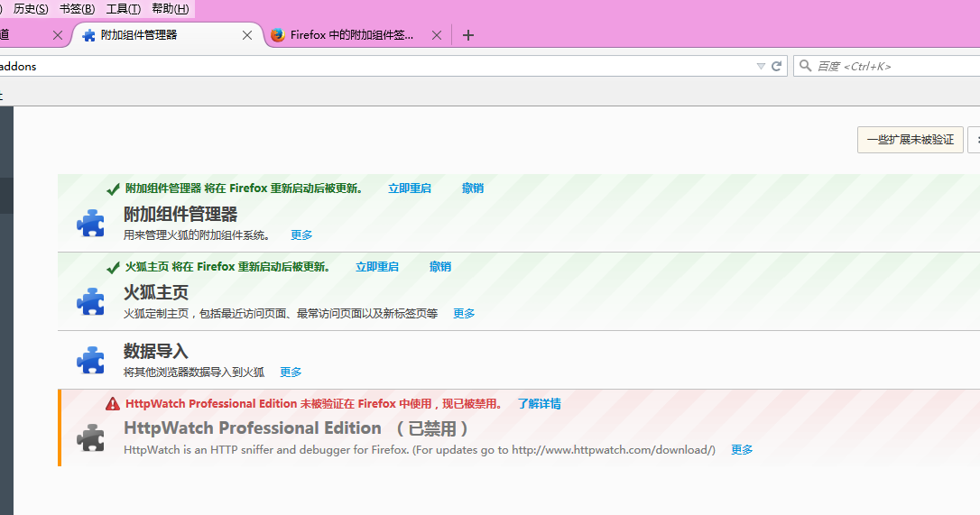Click 更多 link under HttpWatch Professional Edition
Image resolution: width=980 pixels, height=515 pixels.
pyautogui.click(x=742, y=450)
